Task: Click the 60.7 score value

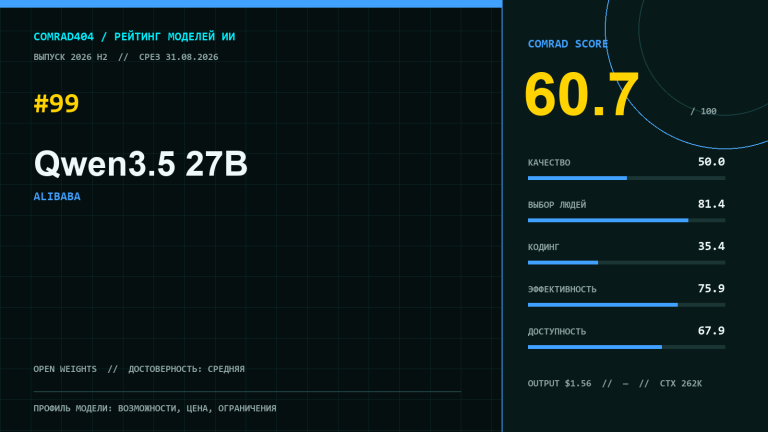Action: coord(582,94)
